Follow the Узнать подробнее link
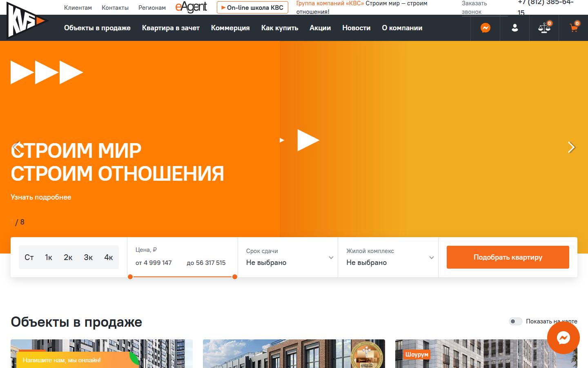This screenshot has width=588, height=368. (x=41, y=197)
